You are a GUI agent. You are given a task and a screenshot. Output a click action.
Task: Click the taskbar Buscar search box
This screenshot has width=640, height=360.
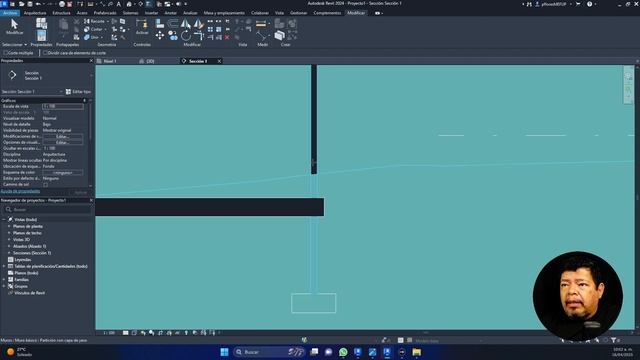tap(269, 352)
